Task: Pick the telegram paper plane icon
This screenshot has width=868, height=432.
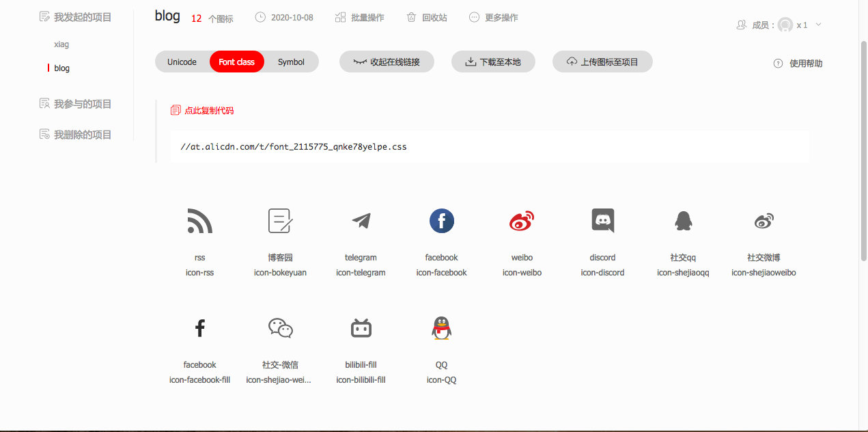Action: [x=361, y=221]
